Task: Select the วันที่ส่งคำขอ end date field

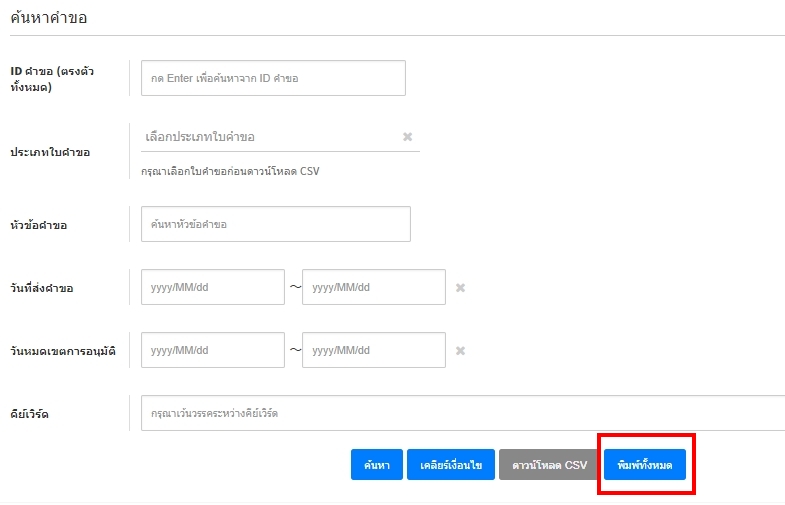Action: [x=374, y=287]
